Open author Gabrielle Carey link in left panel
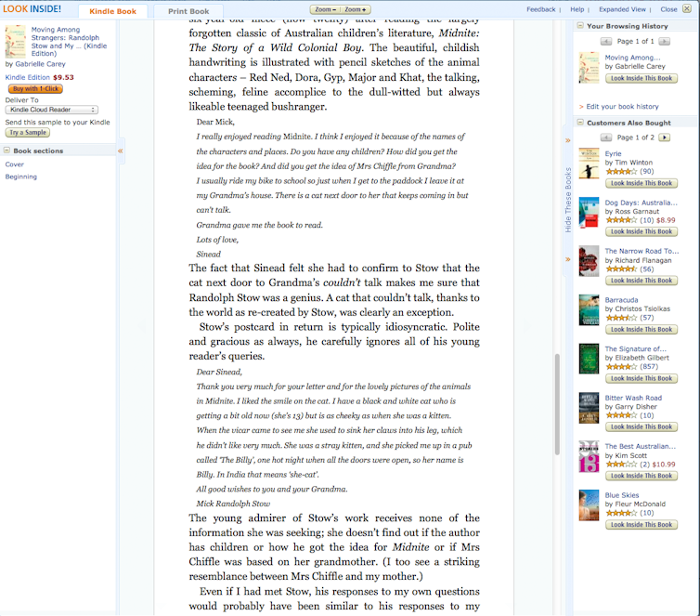 tap(40, 64)
